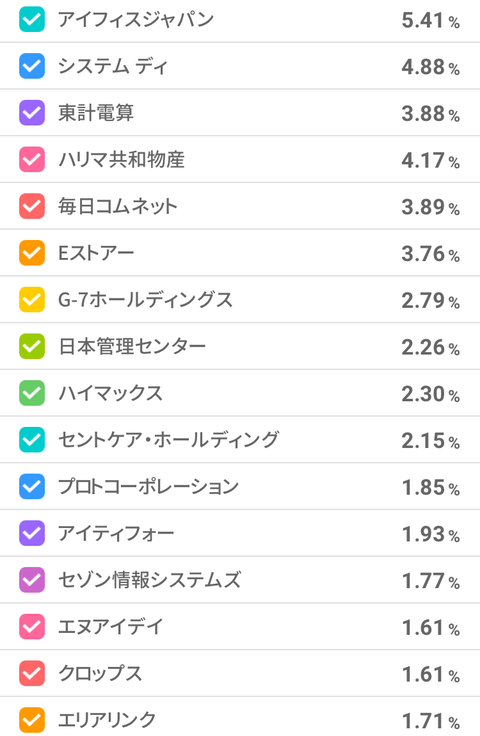Uncheck the クロップス checkbox

click(32, 673)
